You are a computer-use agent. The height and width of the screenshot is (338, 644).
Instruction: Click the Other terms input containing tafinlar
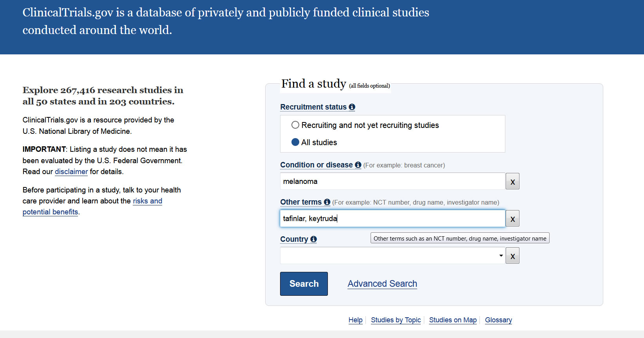point(393,218)
